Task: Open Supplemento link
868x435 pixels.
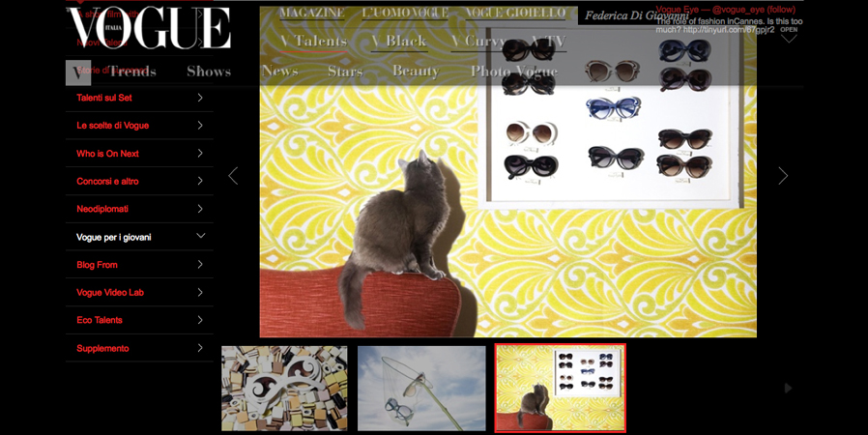Action: pos(103,348)
